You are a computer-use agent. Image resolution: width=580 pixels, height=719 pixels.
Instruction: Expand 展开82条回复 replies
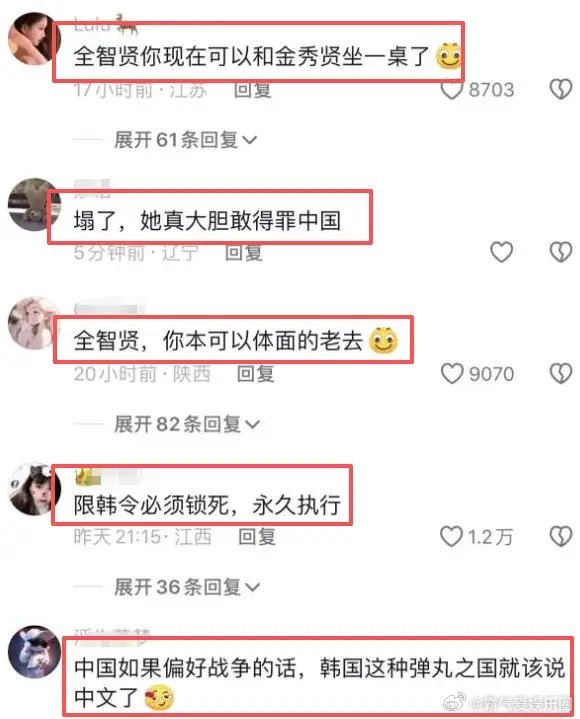[x=187, y=424]
